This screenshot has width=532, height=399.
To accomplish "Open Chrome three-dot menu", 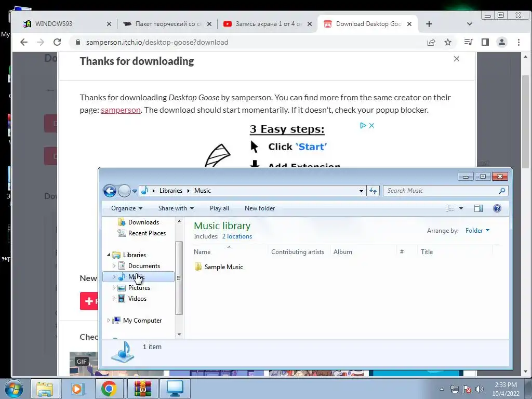I will tap(518, 42).
